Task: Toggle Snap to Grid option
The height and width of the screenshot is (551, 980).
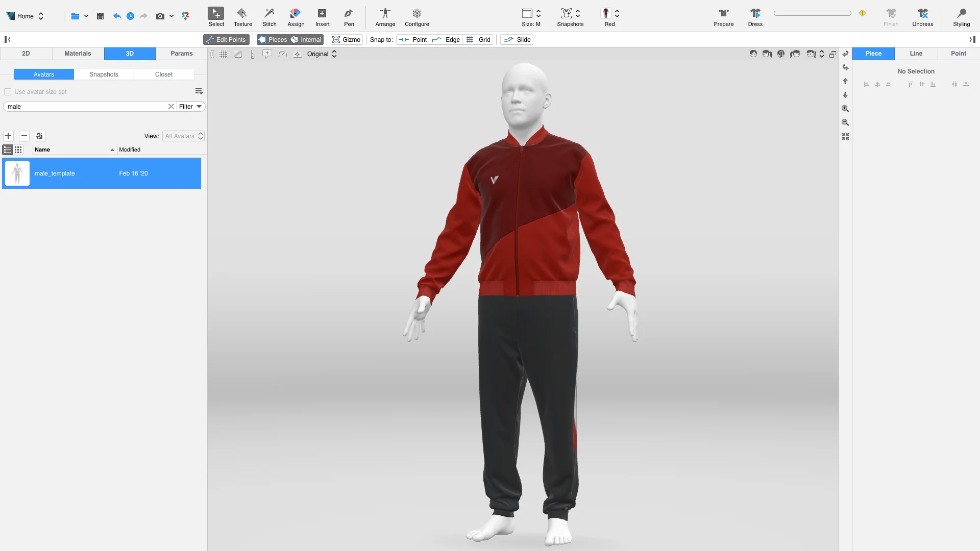Action: pyautogui.click(x=479, y=40)
